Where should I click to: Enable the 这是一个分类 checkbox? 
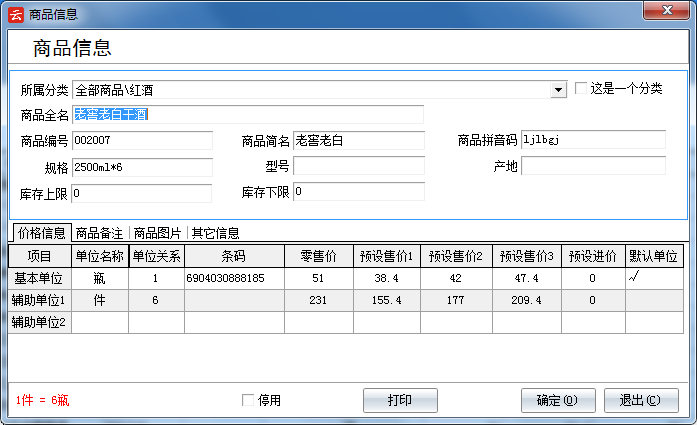(581, 89)
